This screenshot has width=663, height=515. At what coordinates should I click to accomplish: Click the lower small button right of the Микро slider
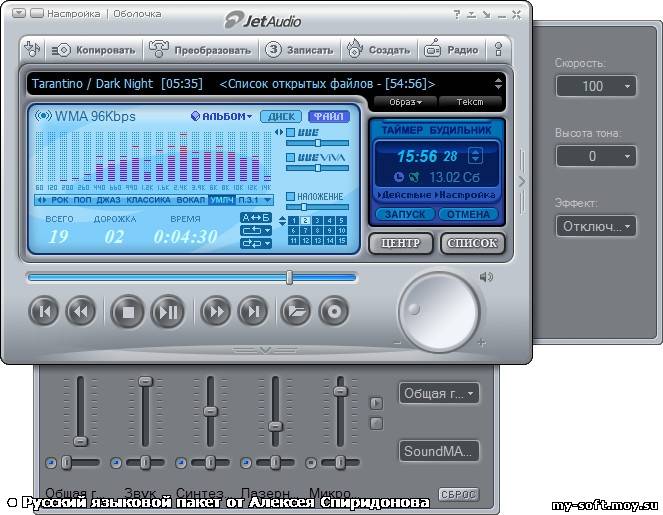pyautogui.click(x=376, y=423)
